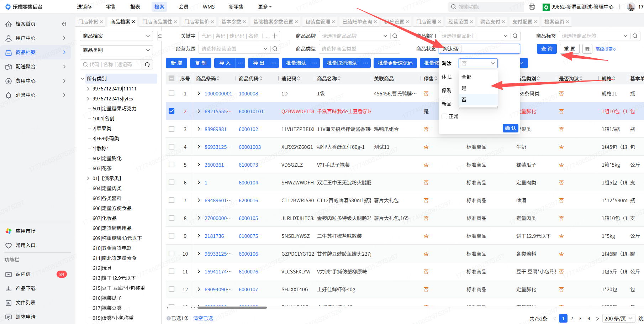The image size is (644, 324).
Task: Collapse the left sidebar with arrow icon
Action: [64, 24]
